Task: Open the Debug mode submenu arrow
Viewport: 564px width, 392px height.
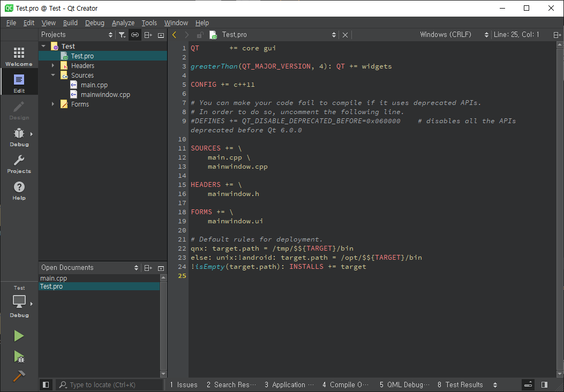Action: (x=32, y=134)
